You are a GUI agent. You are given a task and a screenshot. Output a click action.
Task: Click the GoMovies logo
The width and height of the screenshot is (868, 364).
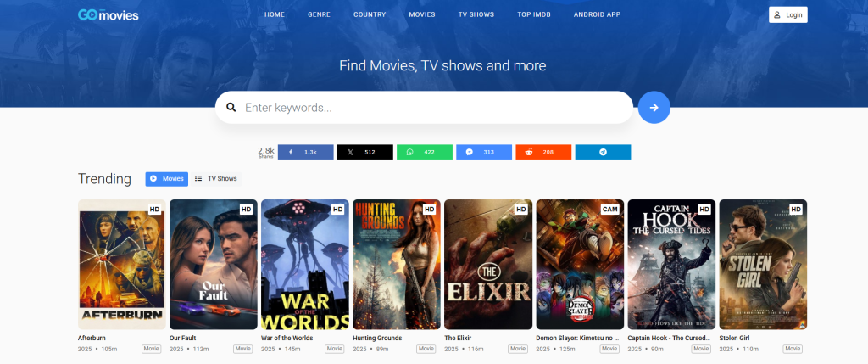point(108,15)
